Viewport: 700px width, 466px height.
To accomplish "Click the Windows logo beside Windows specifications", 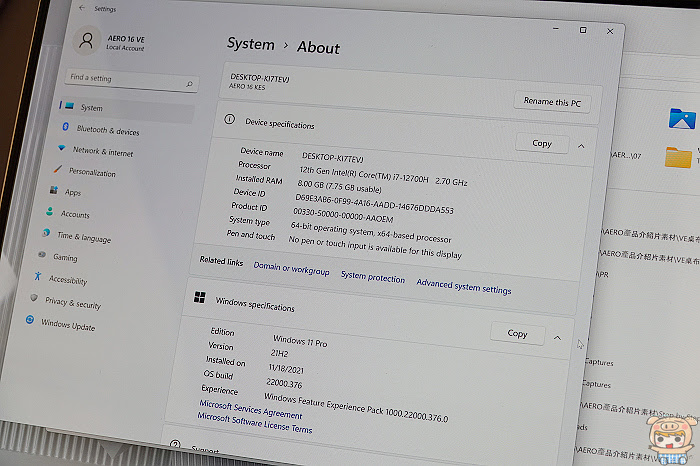I will pos(200,297).
